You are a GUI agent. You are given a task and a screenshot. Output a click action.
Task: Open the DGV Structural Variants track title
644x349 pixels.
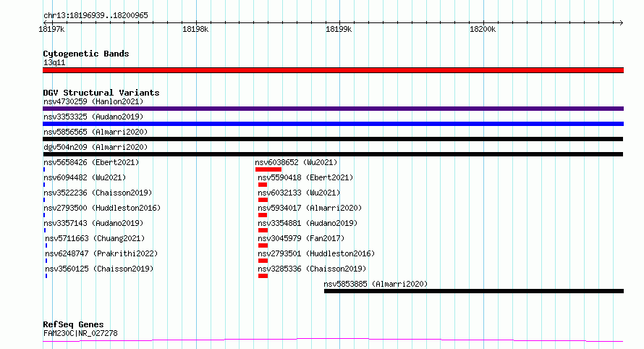click(x=101, y=93)
